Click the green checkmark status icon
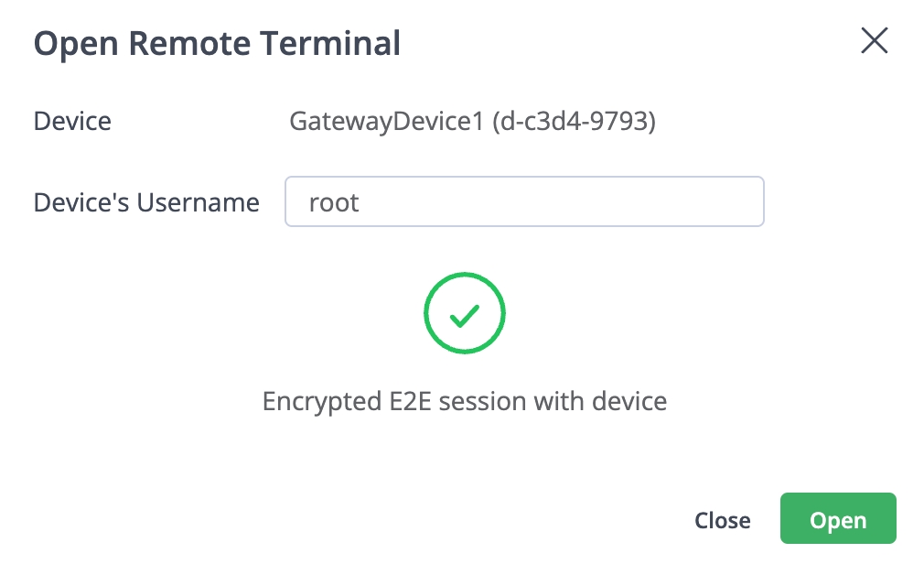The image size is (924, 564). pos(465,316)
